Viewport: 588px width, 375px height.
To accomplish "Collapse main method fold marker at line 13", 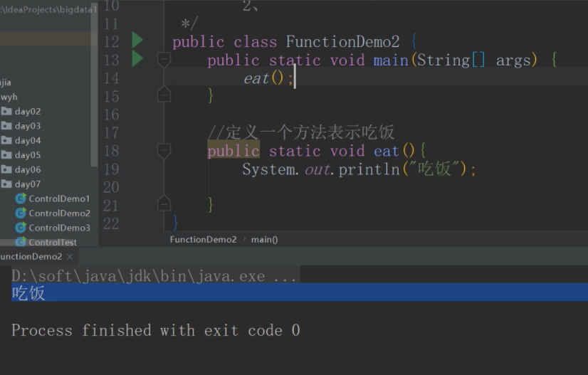I will click(164, 59).
